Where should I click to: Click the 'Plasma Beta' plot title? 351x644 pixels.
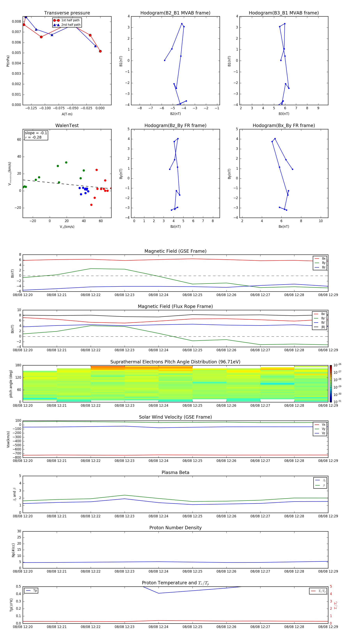point(175,473)
